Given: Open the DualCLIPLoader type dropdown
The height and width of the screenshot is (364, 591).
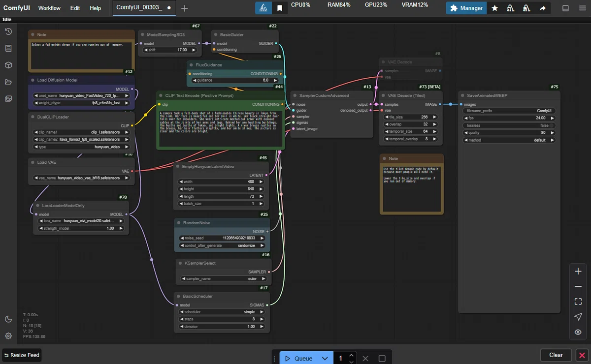Looking at the screenshot, I should pyautogui.click(x=82, y=147).
